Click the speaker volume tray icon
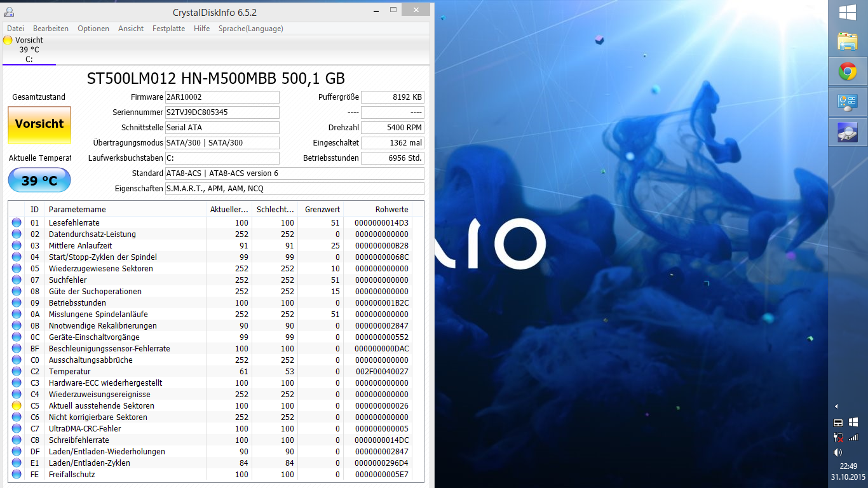The image size is (868, 488). click(837, 452)
